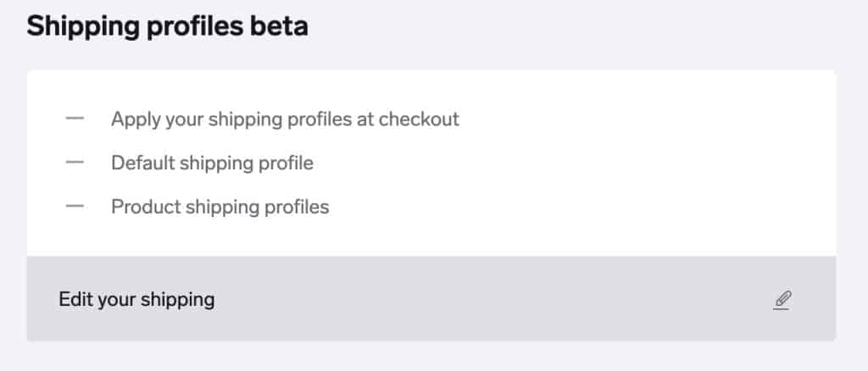Click the word Edit in the gray bar
Viewport: 868px width, 371px height.
coord(73,299)
